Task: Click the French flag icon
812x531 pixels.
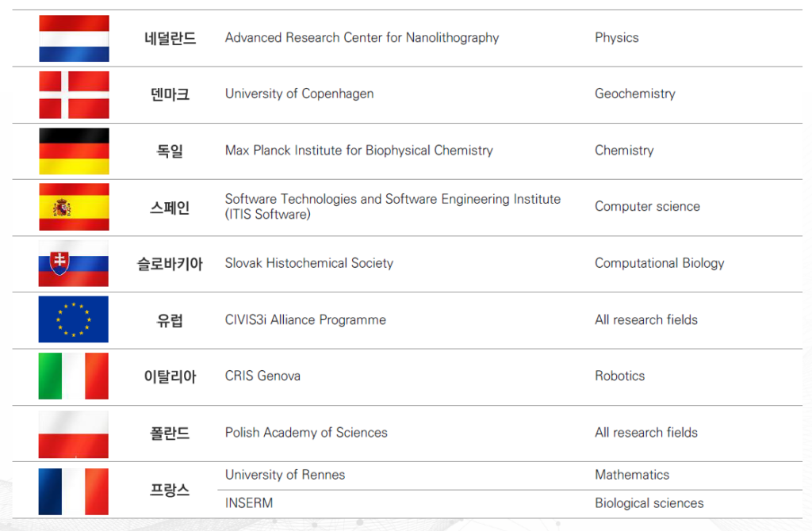Action: pyautogui.click(x=74, y=491)
